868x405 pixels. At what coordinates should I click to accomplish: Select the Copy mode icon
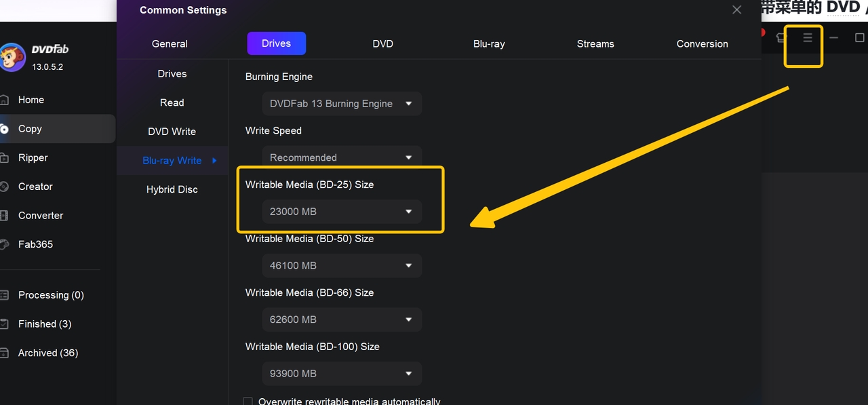pyautogui.click(x=30, y=128)
